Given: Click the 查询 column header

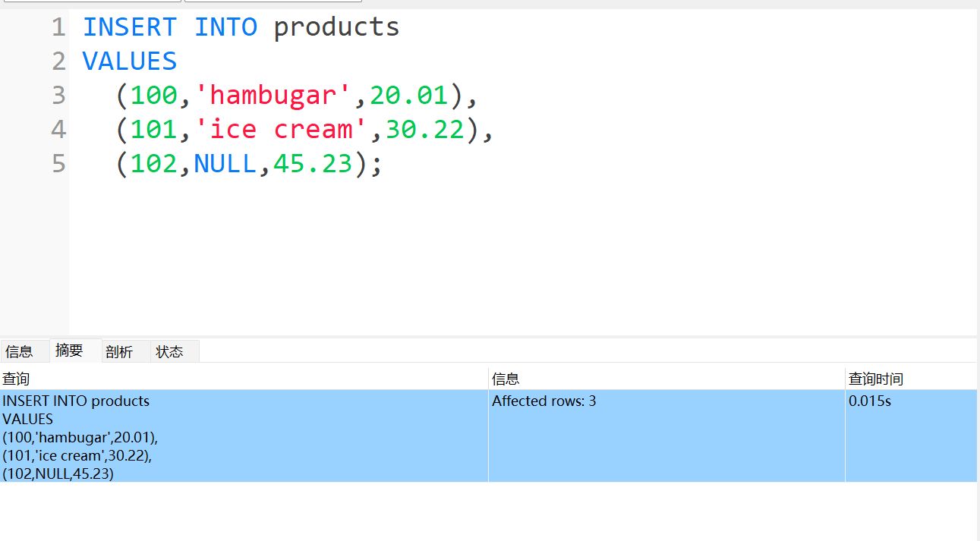Looking at the screenshot, I should (x=16, y=379).
